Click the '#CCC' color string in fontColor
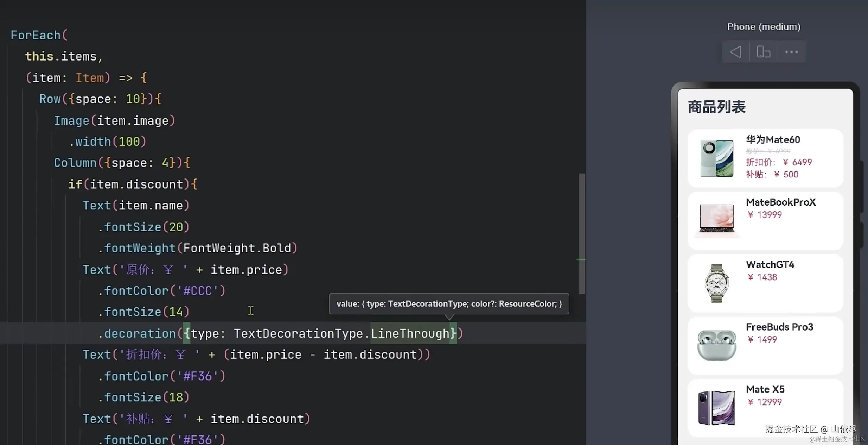The width and height of the screenshot is (868, 445). (197, 291)
